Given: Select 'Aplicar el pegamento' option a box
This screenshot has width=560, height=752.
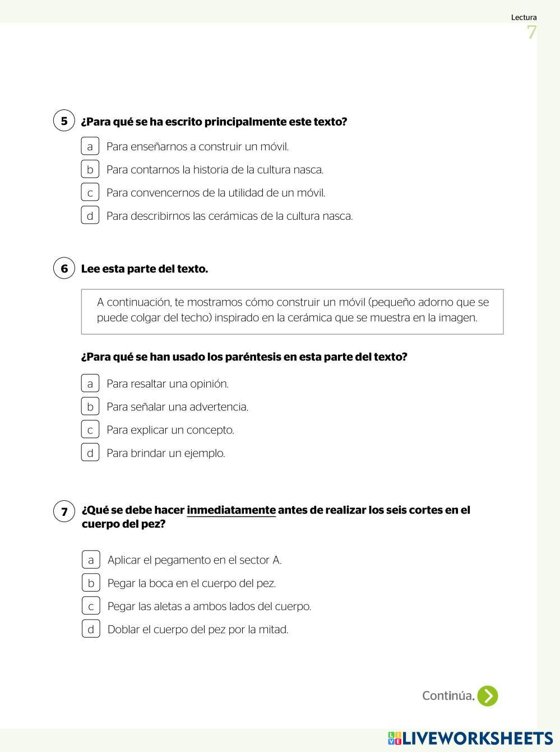Looking at the screenshot, I should (x=91, y=560).
